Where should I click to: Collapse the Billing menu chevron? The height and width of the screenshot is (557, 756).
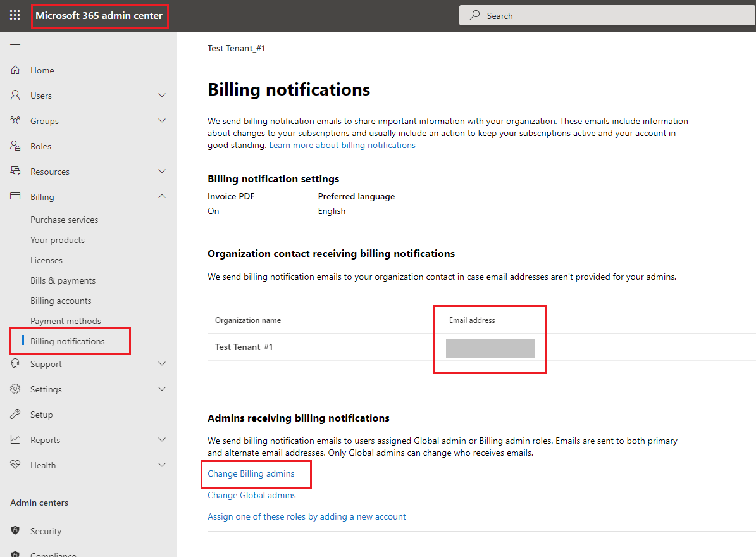tap(162, 196)
